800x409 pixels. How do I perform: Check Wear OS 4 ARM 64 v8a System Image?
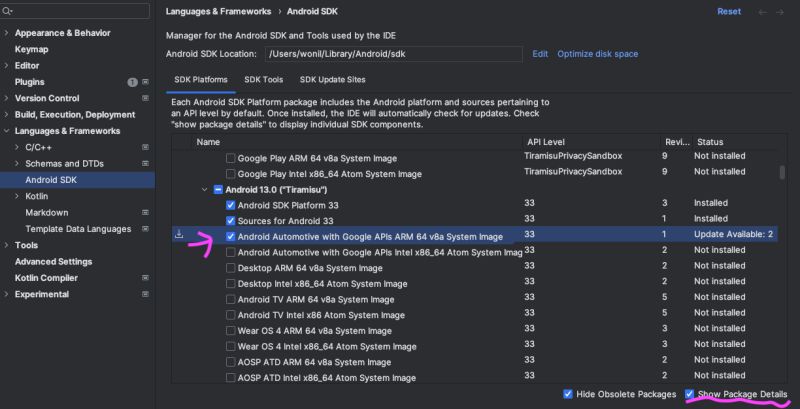[231, 331]
